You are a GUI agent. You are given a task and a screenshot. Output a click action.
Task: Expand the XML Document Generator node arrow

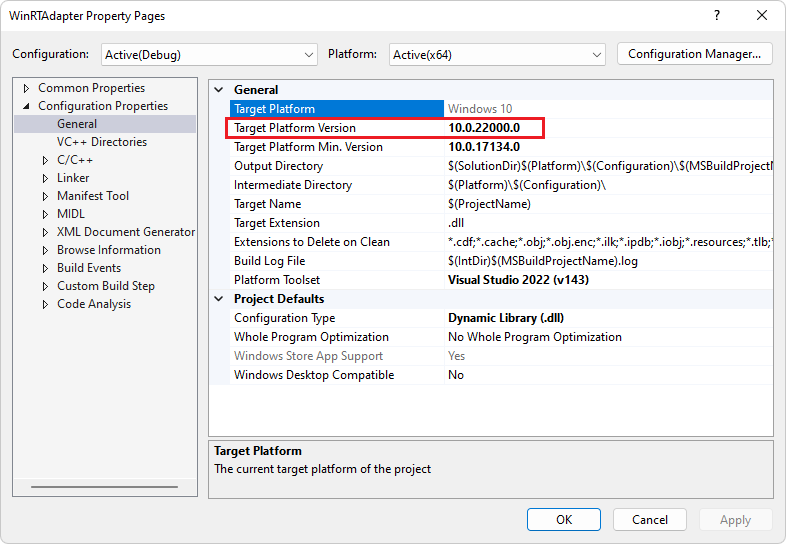(45, 233)
